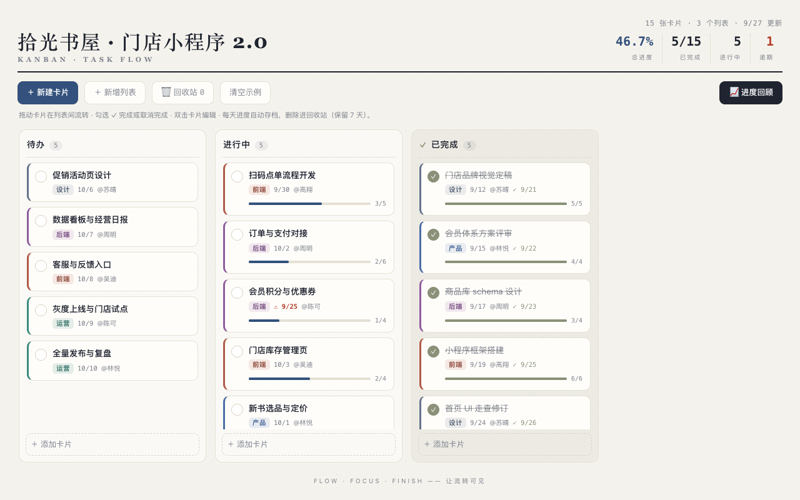Mark 门店库存管理页 as complete
Image resolution: width=800 pixels, height=500 pixels.
point(237,352)
